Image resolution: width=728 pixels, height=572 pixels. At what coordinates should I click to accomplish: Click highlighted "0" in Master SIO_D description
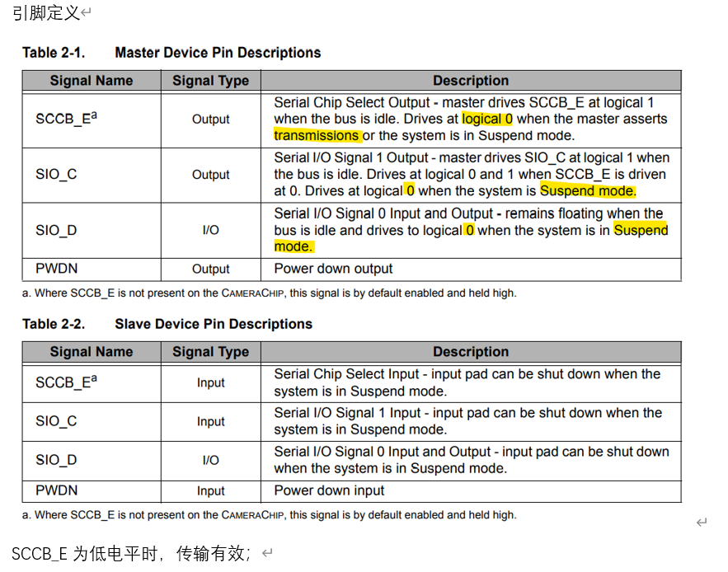coord(470,230)
